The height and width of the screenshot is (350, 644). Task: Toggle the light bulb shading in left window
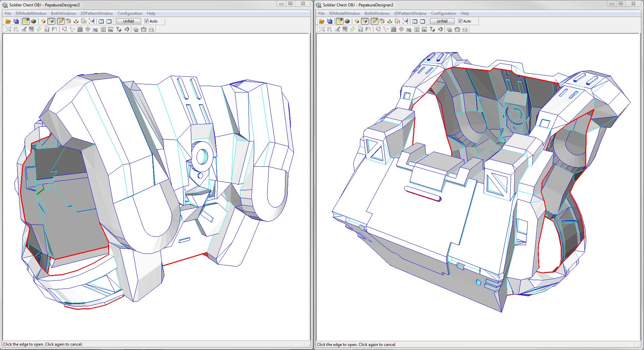point(26,21)
